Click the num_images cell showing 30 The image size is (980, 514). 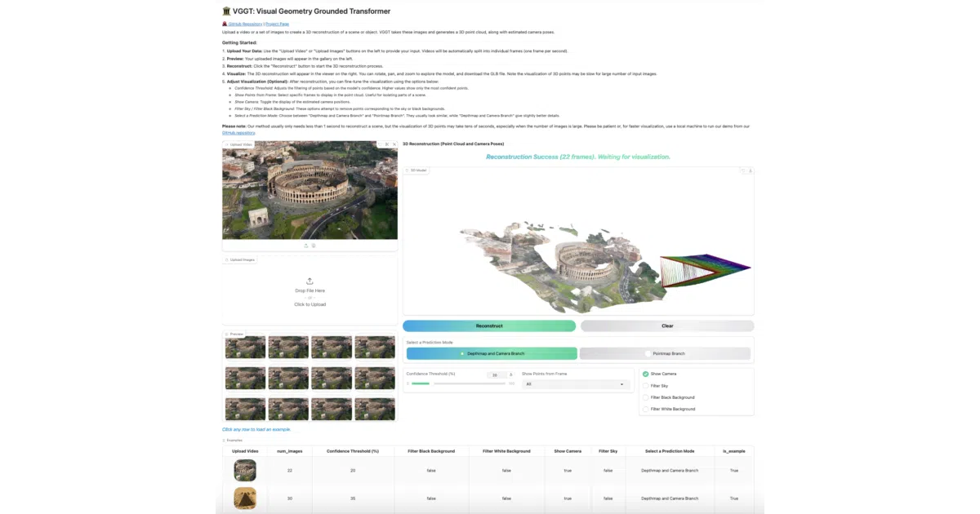coord(290,498)
